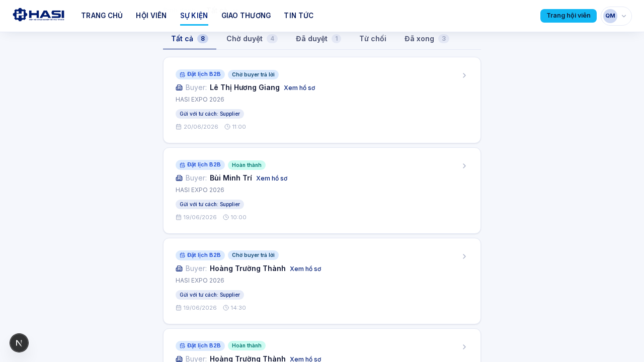Open Xem hồ sơ for Bùi Minh Trí
Viewport: 644px width, 362px height.
tap(272, 178)
